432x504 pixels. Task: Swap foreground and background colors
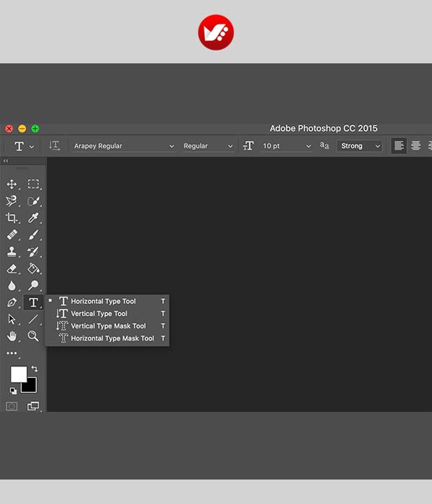[35, 369]
